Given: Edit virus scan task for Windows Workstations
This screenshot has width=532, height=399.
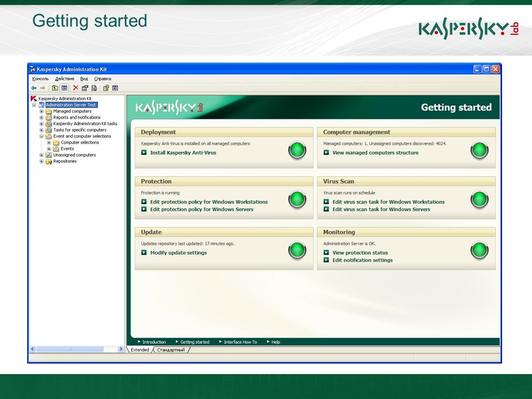Looking at the screenshot, I should [388, 202].
